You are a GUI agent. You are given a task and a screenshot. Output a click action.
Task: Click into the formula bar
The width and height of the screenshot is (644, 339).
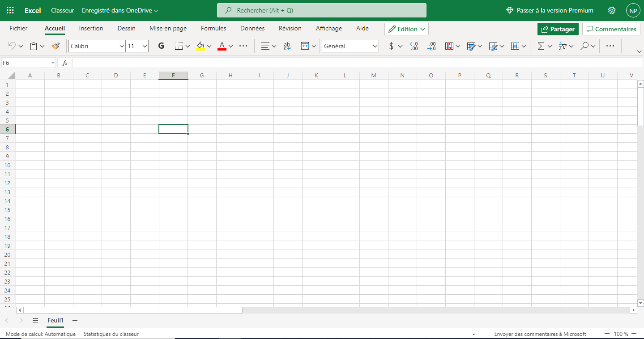[357, 63]
